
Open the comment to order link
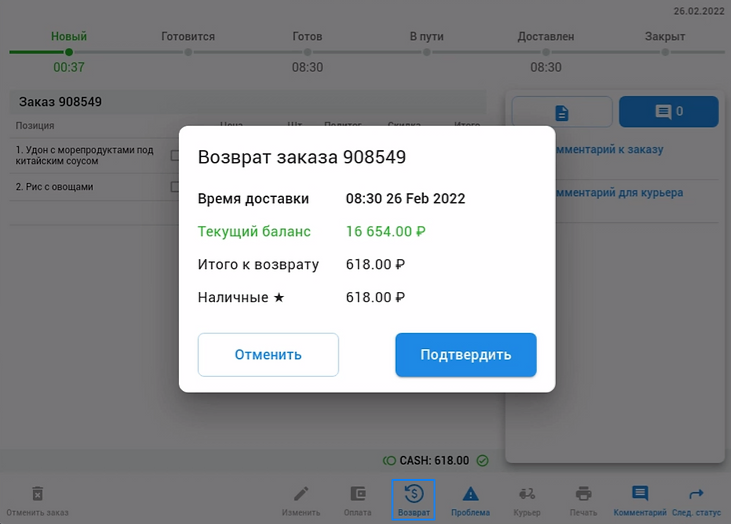point(609,150)
